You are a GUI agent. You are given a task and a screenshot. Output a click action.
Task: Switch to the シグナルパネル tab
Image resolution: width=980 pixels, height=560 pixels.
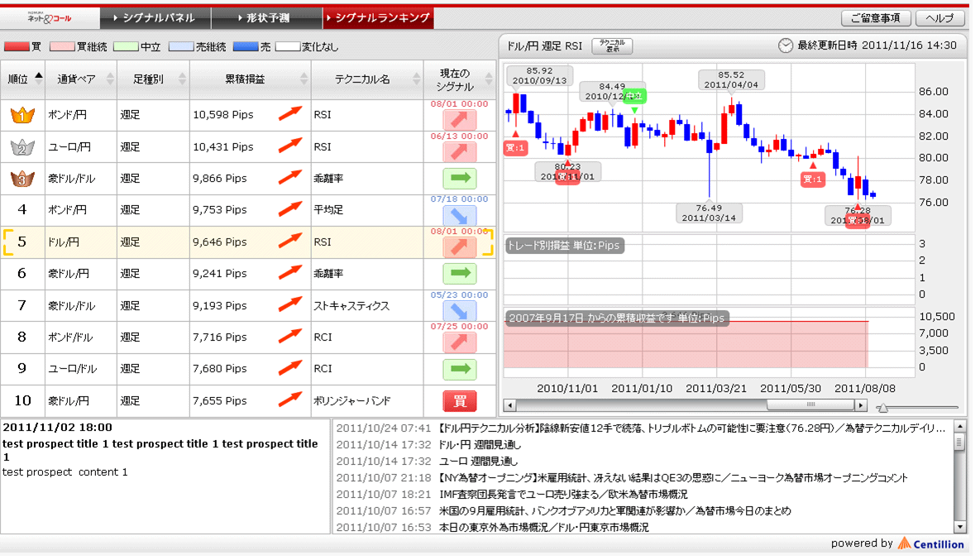[x=155, y=17]
